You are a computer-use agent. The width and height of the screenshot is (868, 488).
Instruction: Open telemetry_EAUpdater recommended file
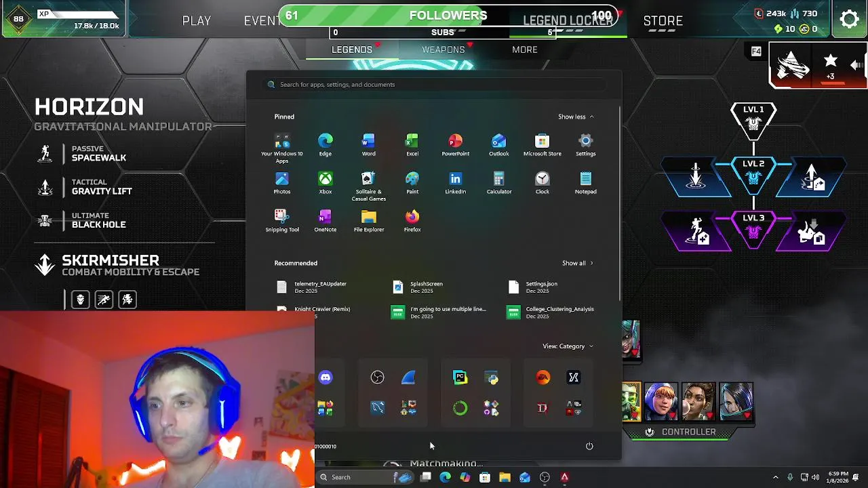[313, 287]
